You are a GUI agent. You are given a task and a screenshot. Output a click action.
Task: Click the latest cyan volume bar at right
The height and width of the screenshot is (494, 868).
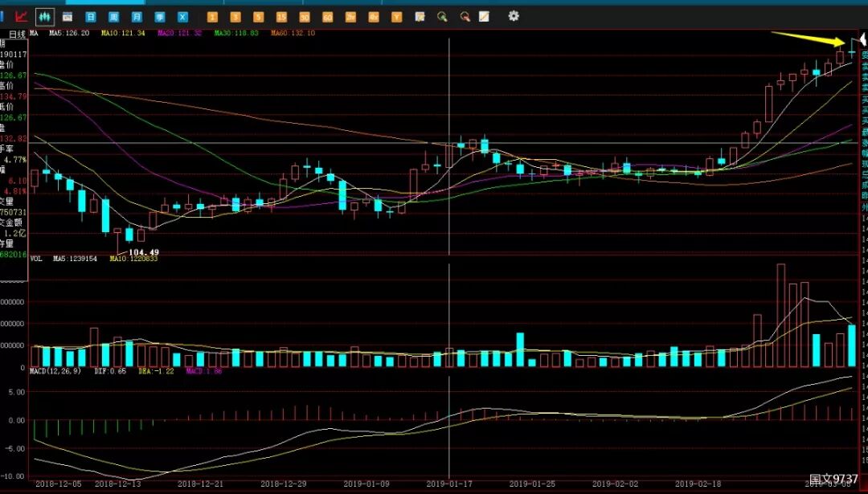point(851,345)
